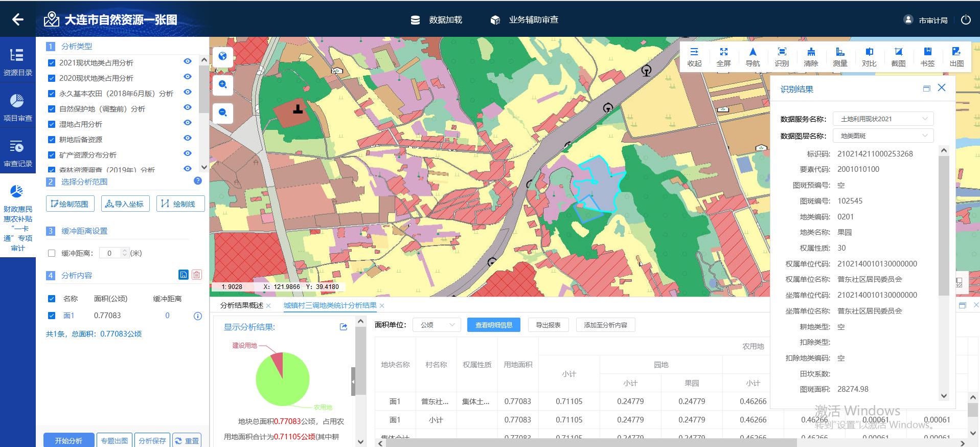
Task: Select the 识别 identify tool
Action: pos(782,57)
